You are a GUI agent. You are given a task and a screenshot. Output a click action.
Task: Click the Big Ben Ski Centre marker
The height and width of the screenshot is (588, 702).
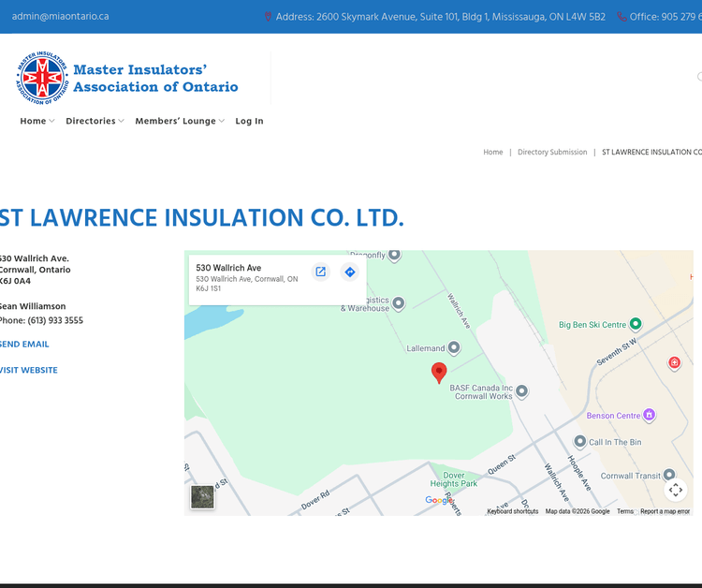coord(636,323)
